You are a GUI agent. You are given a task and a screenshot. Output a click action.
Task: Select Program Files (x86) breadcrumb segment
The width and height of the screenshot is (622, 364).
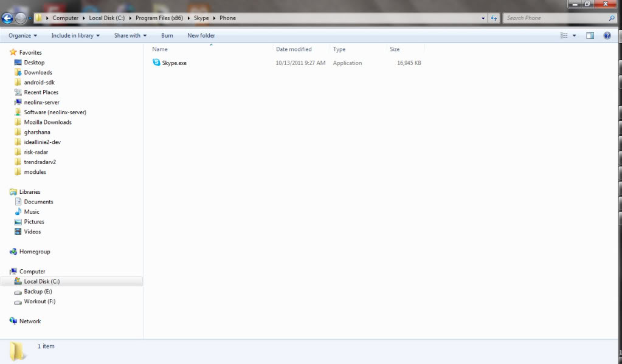(159, 18)
